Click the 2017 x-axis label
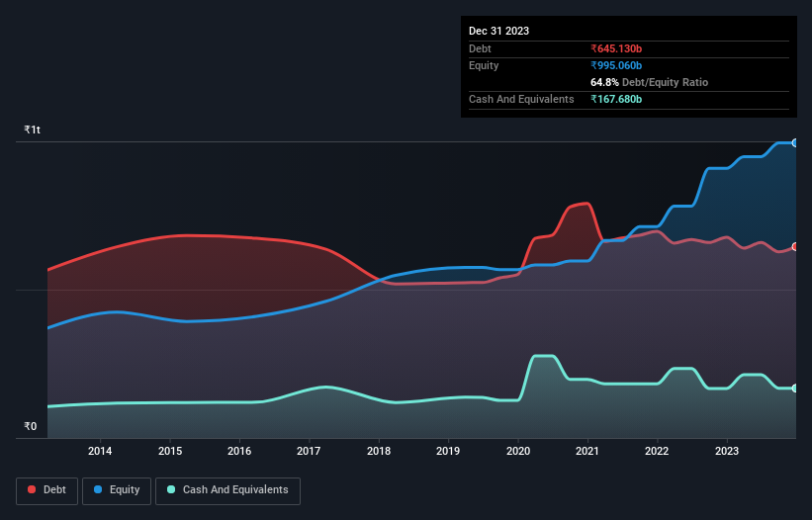 coord(309,451)
